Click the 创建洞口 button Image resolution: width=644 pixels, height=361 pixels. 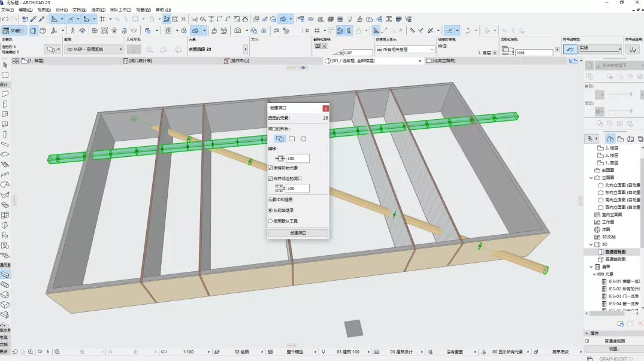coord(298,233)
